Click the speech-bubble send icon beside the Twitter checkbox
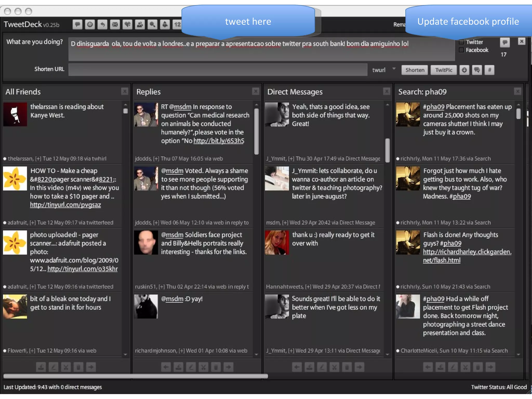This screenshot has width=532, height=399. (505, 42)
